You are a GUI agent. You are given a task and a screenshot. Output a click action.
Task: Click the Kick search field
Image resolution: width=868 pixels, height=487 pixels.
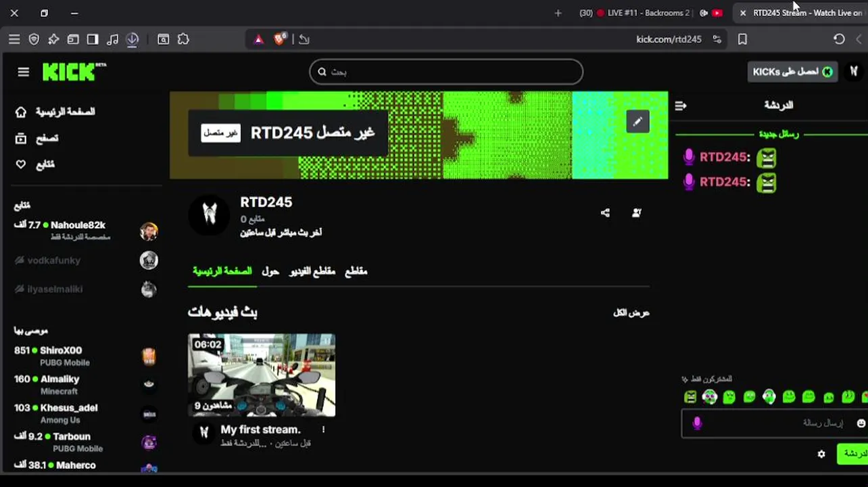coord(446,72)
